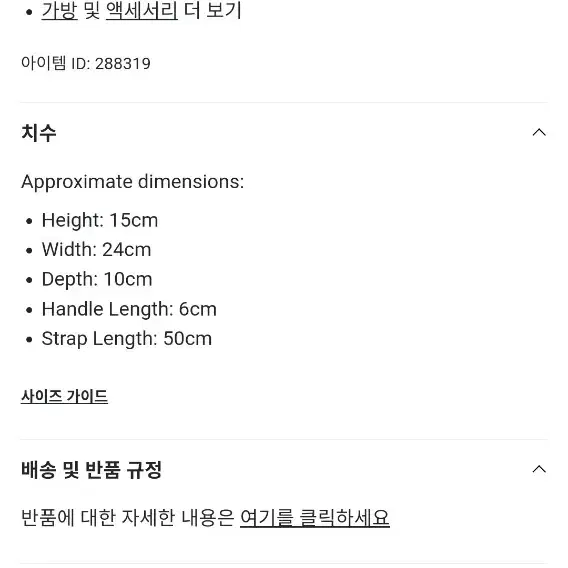Click the item number 288319

(x=123, y=64)
